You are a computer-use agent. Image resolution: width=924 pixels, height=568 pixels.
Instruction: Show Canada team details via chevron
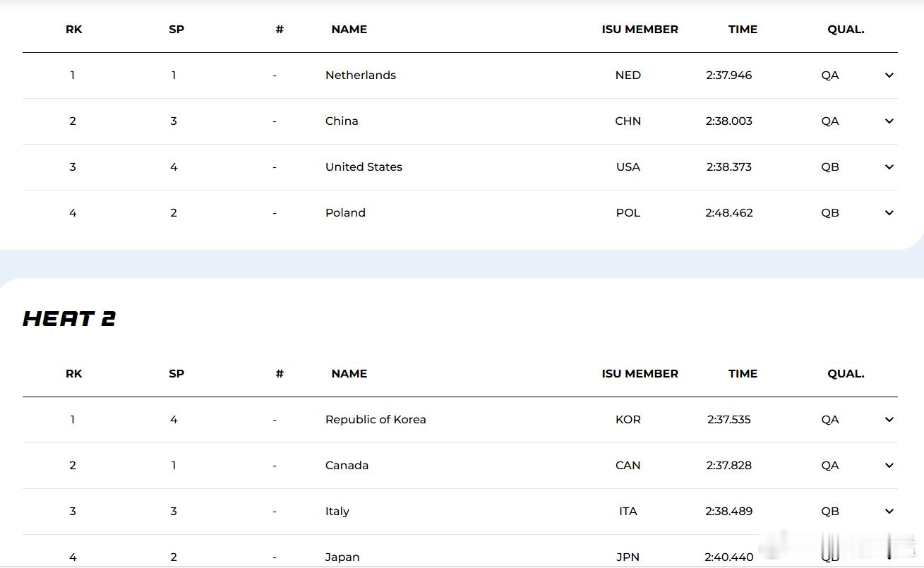pos(889,466)
